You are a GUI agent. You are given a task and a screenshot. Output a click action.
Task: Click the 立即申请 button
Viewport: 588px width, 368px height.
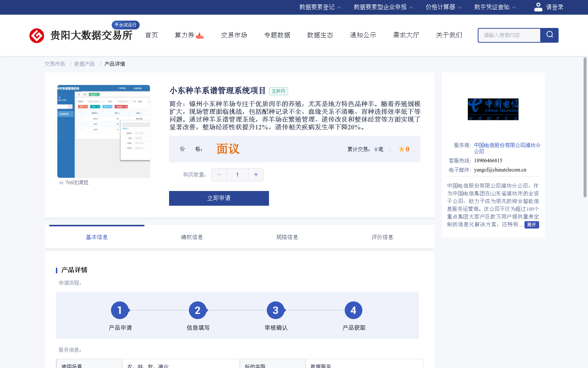click(219, 198)
